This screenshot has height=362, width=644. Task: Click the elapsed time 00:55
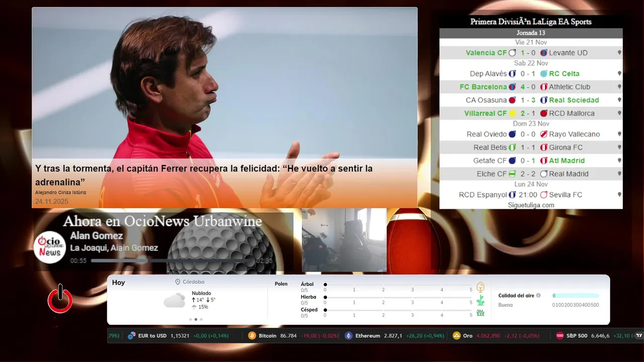(x=78, y=261)
